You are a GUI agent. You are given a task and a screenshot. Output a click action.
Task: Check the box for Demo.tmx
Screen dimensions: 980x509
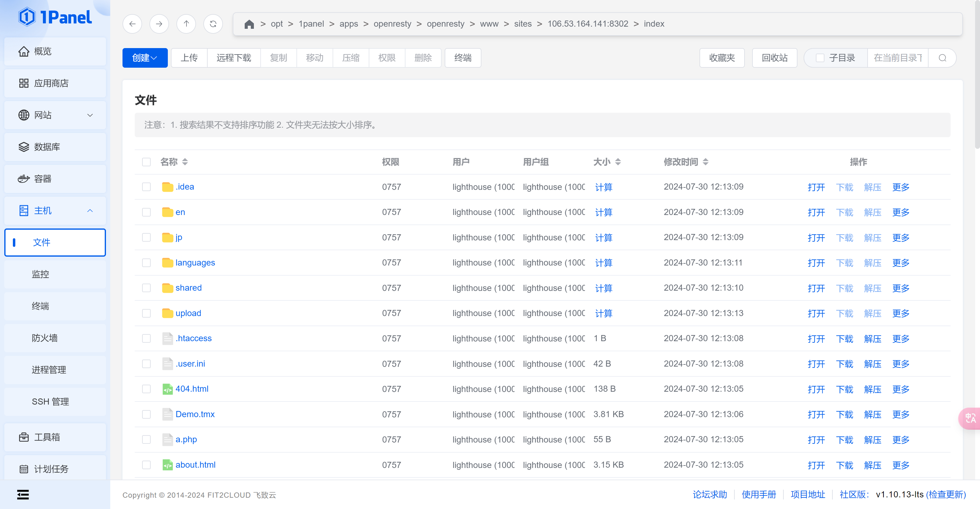coord(146,414)
